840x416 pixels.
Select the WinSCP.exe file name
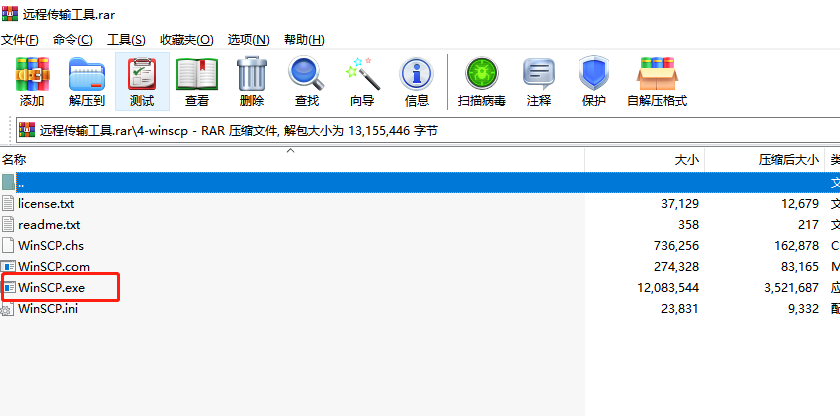(x=51, y=288)
